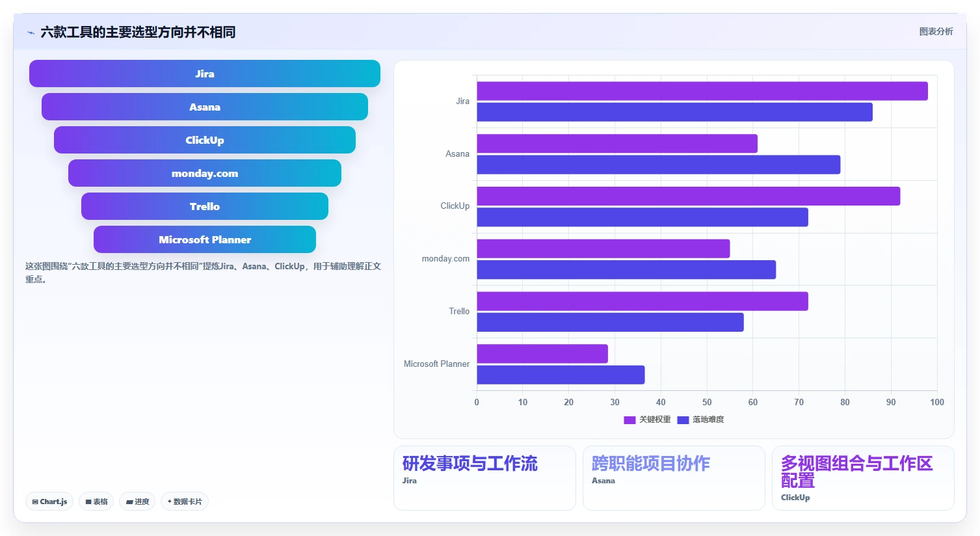
Task: Open the 多视图组合与工作区配置 ClickUp card
Action: pyautogui.click(x=863, y=478)
